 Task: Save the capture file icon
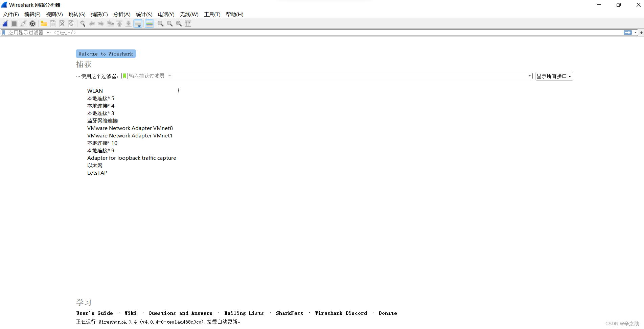(x=53, y=24)
